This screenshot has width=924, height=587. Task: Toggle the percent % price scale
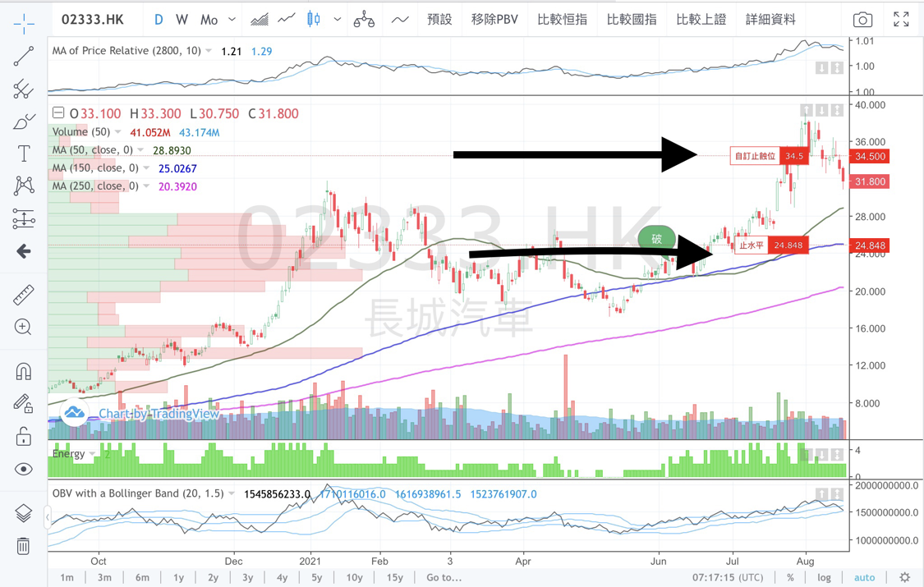790,578
